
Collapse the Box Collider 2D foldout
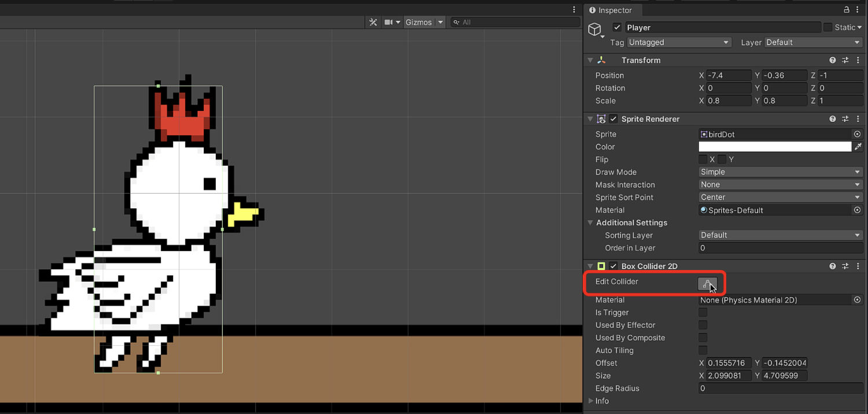click(590, 267)
